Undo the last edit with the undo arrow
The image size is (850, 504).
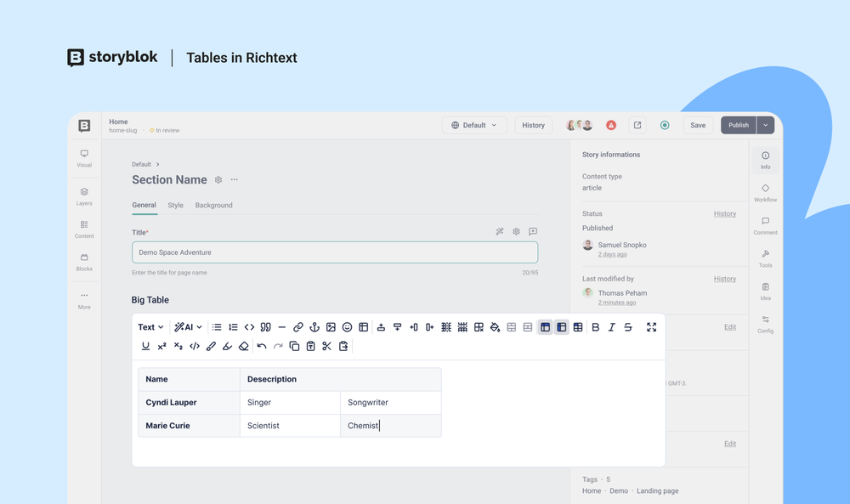[x=260, y=346]
